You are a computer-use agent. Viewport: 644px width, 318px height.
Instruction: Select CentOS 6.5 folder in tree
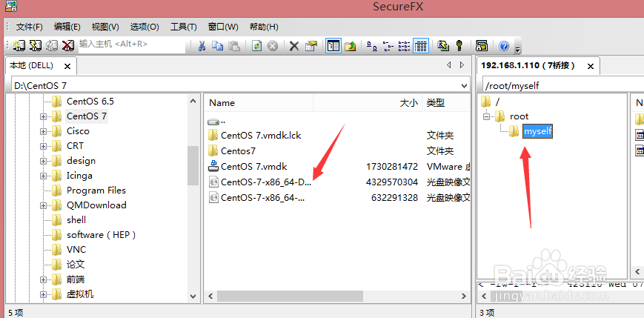90,101
